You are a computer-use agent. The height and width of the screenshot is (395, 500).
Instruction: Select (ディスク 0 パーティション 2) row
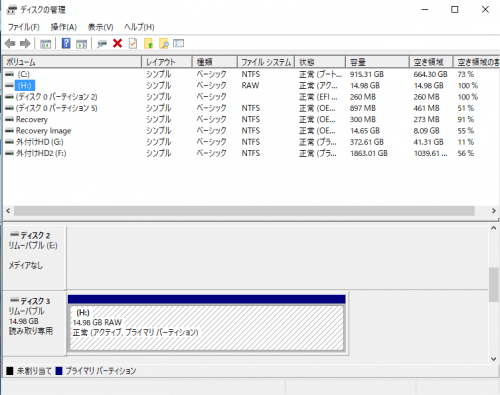(x=251, y=97)
